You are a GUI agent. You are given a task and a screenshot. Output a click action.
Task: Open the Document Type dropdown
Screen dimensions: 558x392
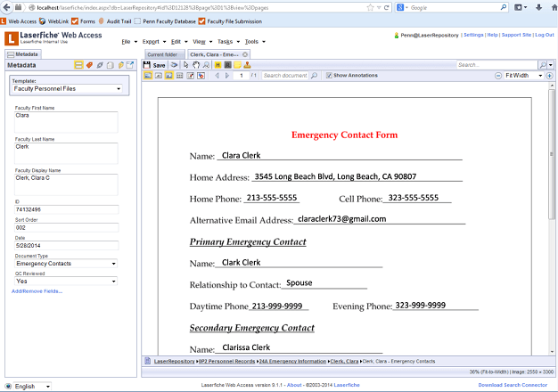[66, 264]
